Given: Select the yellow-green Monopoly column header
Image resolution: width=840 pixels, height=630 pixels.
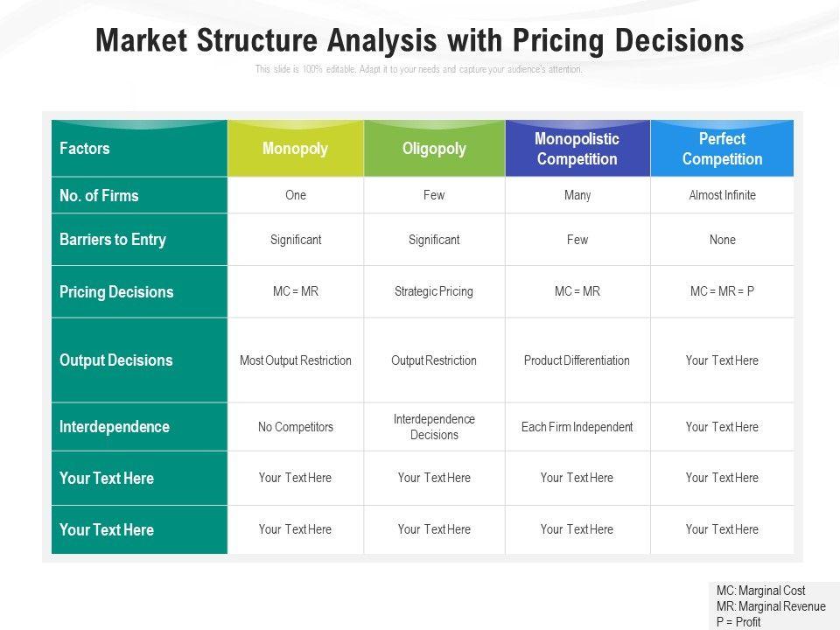Looking at the screenshot, I should click(296, 149).
